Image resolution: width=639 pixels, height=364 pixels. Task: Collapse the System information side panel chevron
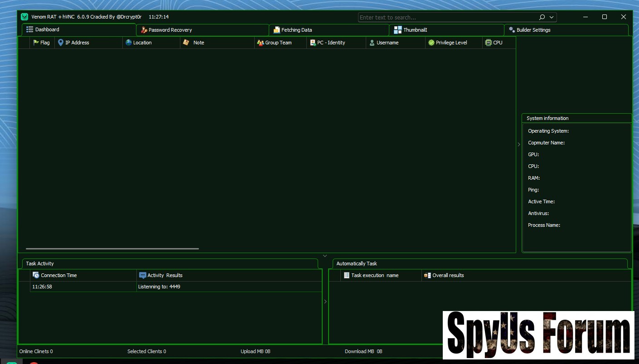[x=519, y=144]
